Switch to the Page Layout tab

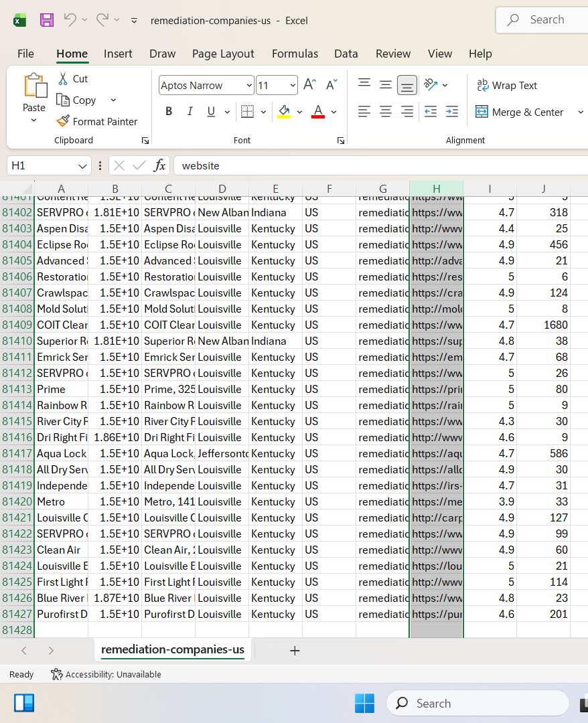coord(223,54)
